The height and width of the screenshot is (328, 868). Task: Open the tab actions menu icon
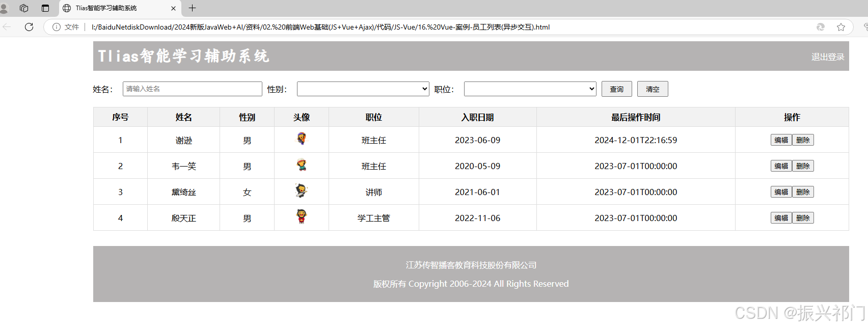45,8
